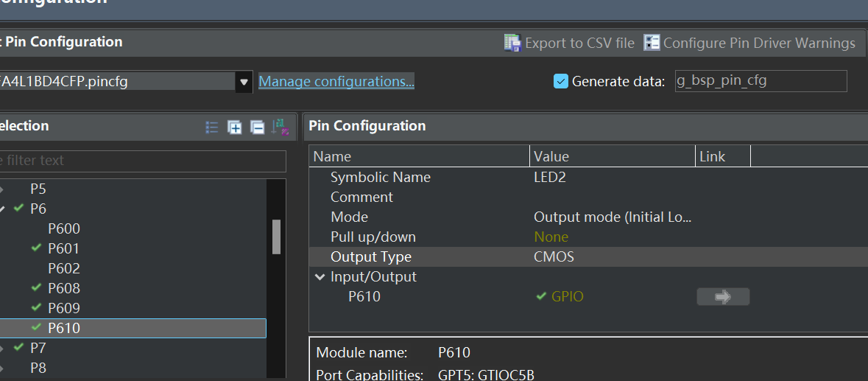Image resolution: width=868 pixels, height=381 pixels.
Task: Click the Symbolic Name row label
Action: click(x=381, y=177)
